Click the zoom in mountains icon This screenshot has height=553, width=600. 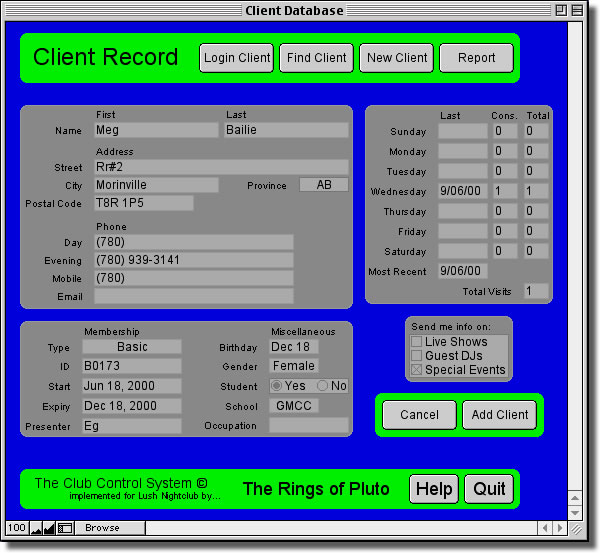point(49,527)
